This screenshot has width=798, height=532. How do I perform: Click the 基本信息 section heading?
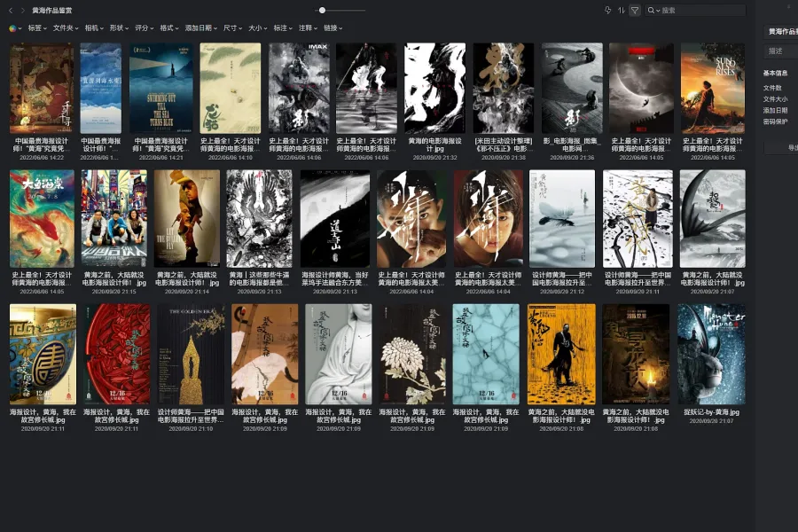[775, 74]
